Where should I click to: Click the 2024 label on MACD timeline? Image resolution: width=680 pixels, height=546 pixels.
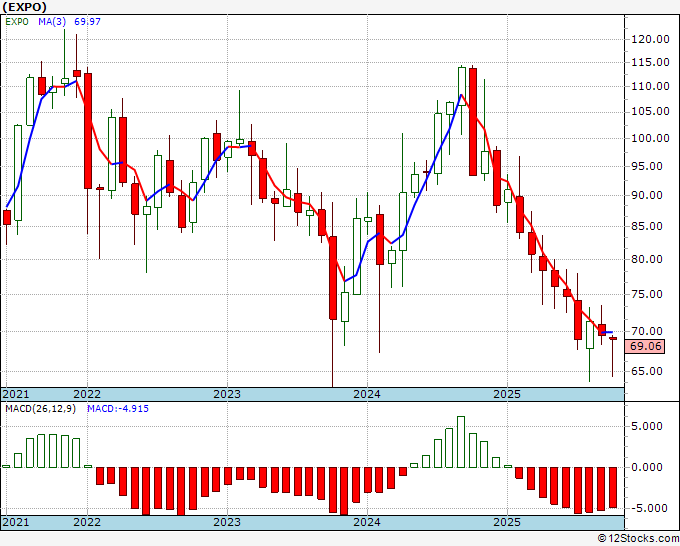tap(367, 522)
